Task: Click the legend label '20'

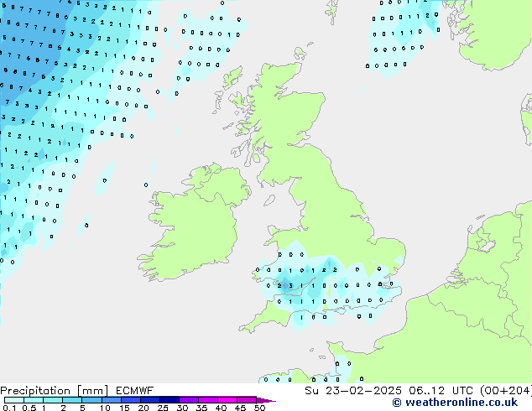Action: click(143, 408)
